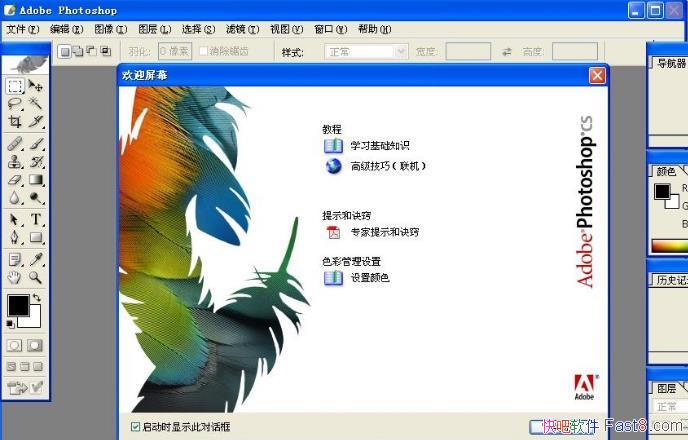The width and height of the screenshot is (688, 440).
Task: Select the Crop tool
Action: click(15, 121)
